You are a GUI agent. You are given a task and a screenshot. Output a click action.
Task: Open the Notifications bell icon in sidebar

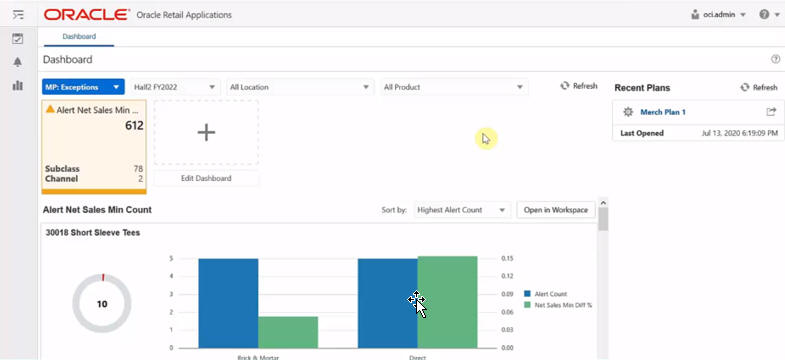click(18, 62)
